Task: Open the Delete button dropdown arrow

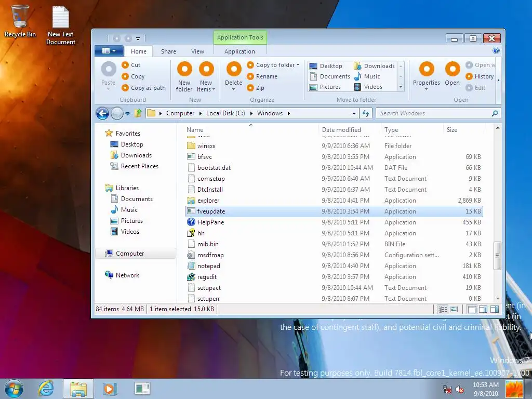Action: 234,89
